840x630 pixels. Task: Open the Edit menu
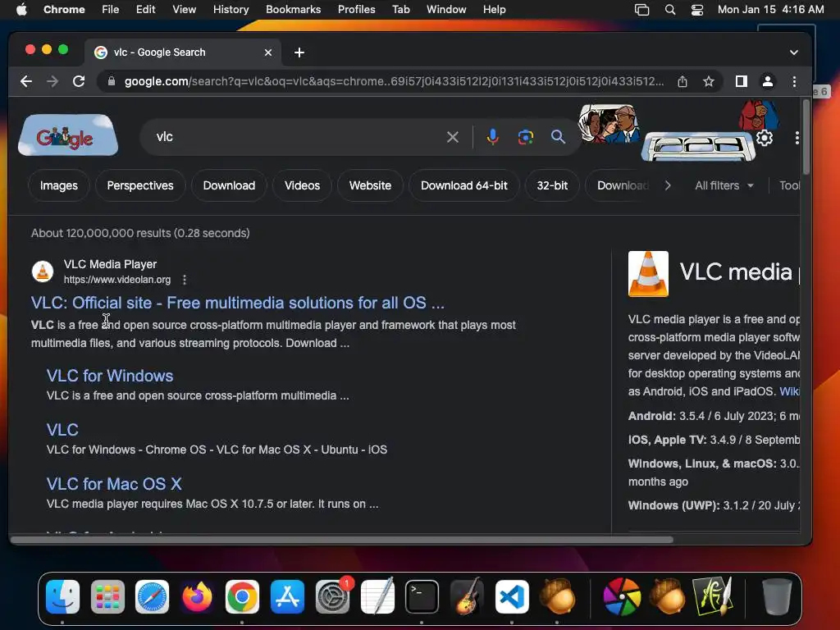tap(145, 10)
